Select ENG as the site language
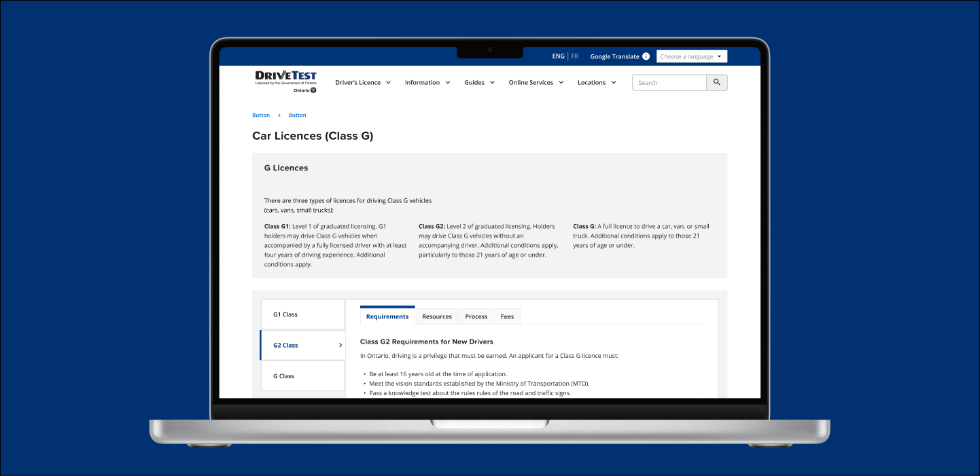 pyautogui.click(x=558, y=56)
